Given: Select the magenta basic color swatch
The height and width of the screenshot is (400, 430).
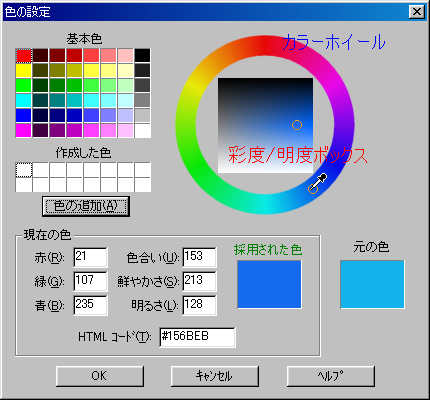Looking at the screenshot, I should [x=24, y=130].
